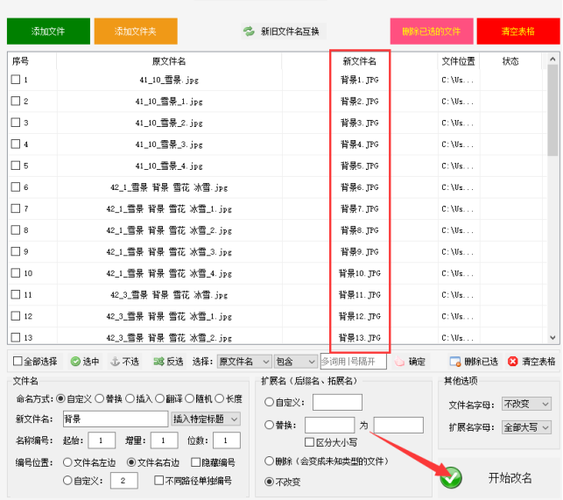The height and width of the screenshot is (500, 563).
Task: Click the red X 清空表格 icon
Action: click(x=513, y=361)
